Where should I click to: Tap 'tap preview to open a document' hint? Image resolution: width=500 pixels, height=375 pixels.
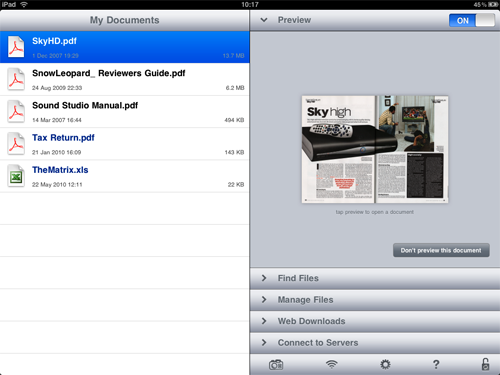point(375,212)
